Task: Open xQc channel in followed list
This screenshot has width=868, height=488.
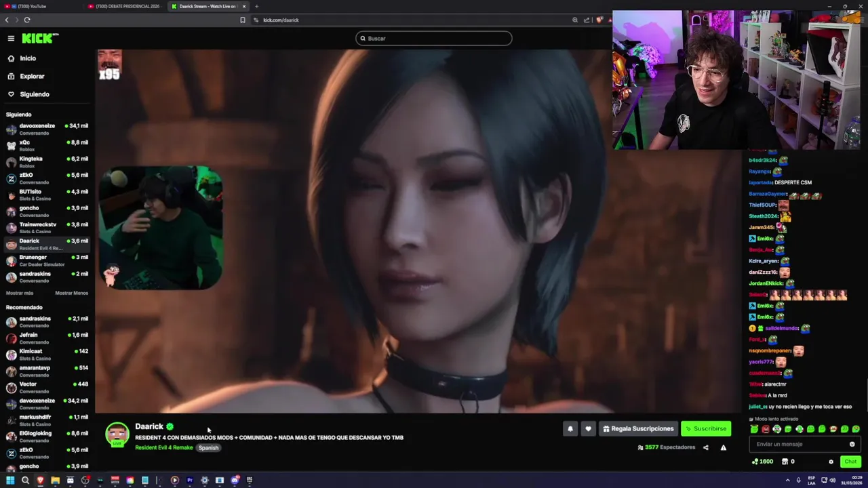Action: pos(47,145)
